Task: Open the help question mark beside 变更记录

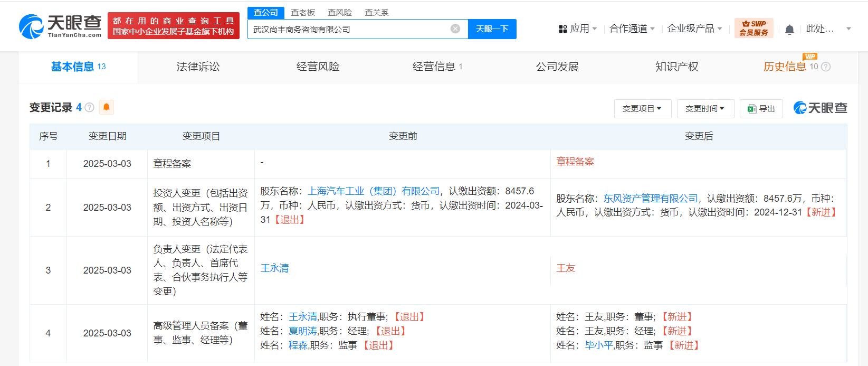Action: point(90,108)
